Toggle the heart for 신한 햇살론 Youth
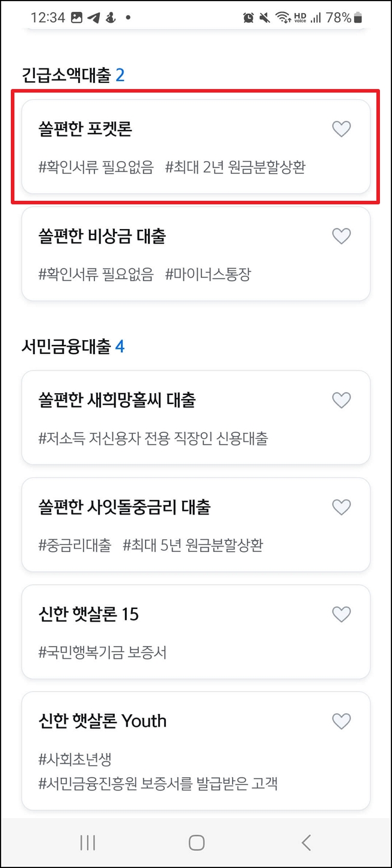This screenshot has height=868, width=392. (x=341, y=721)
